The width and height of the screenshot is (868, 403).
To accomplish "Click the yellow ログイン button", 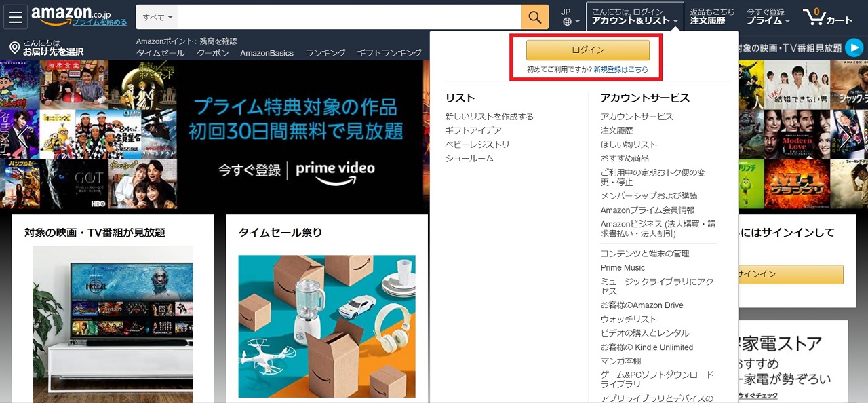I will pos(587,50).
